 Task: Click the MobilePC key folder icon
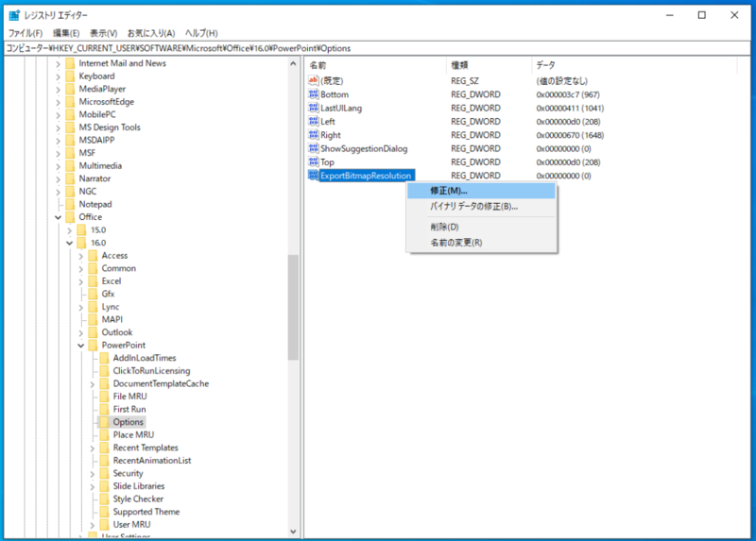click(70, 114)
